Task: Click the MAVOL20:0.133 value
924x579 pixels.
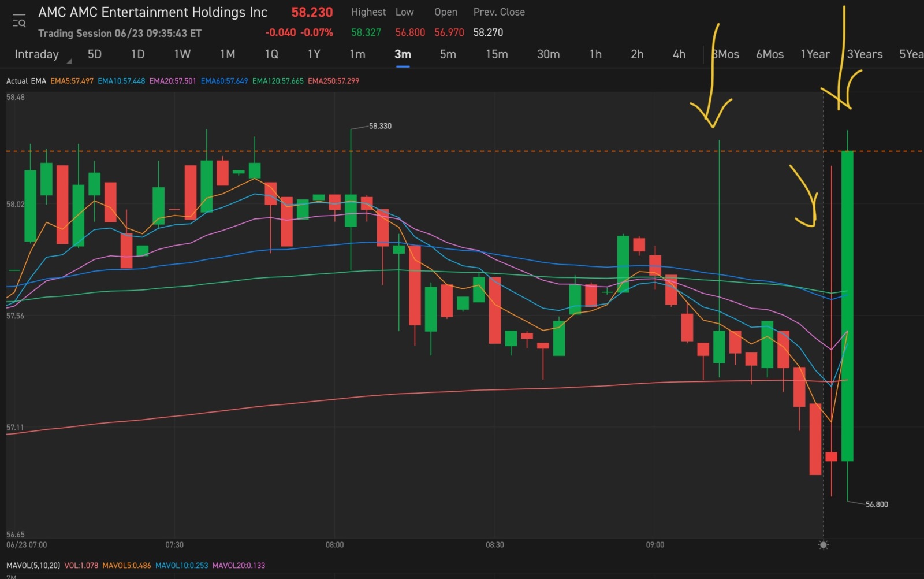Action: point(239,565)
